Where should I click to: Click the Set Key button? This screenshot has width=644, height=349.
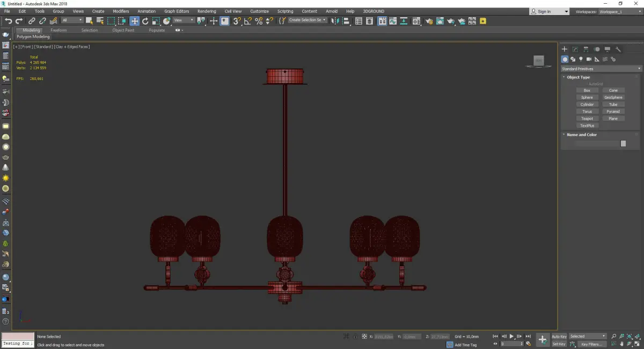(x=559, y=344)
